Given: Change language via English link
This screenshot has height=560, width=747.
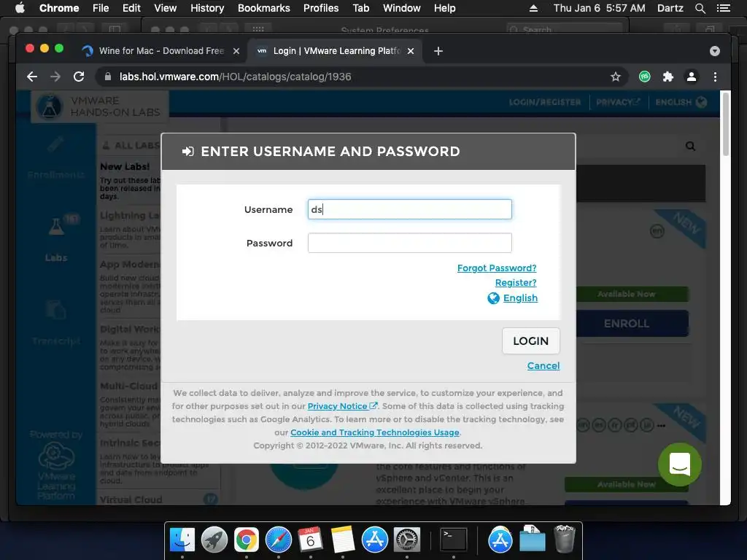Looking at the screenshot, I should pyautogui.click(x=520, y=298).
